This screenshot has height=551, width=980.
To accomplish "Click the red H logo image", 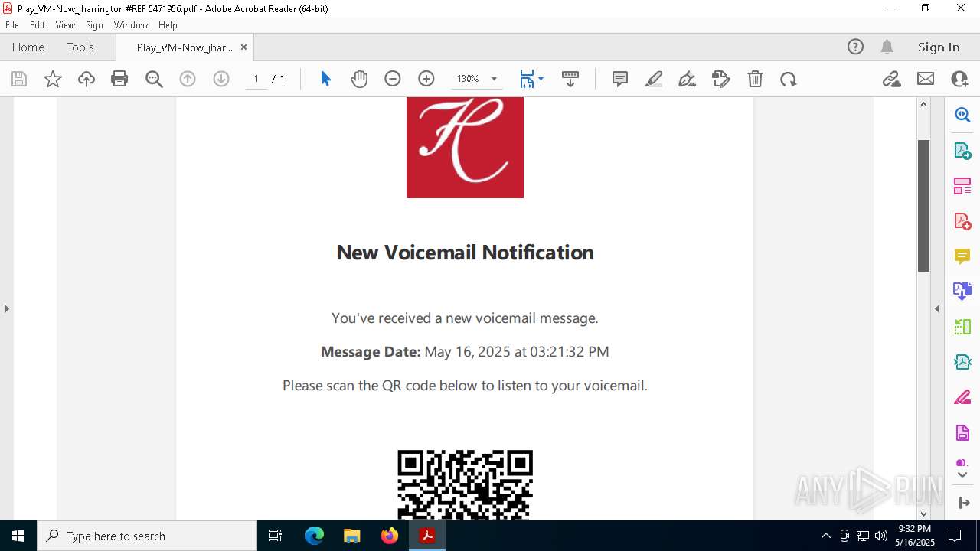I will coord(465,147).
